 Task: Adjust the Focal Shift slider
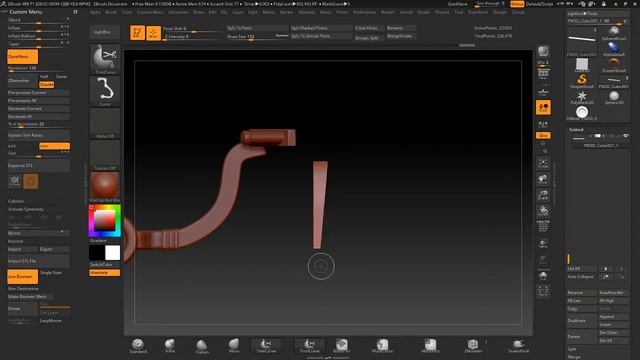[193, 29]
